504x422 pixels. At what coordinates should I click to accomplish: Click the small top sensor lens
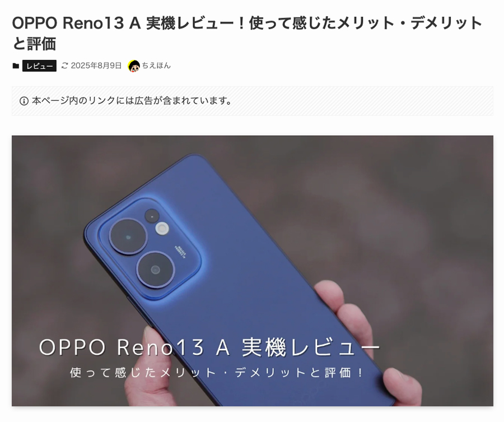[152, 216]
